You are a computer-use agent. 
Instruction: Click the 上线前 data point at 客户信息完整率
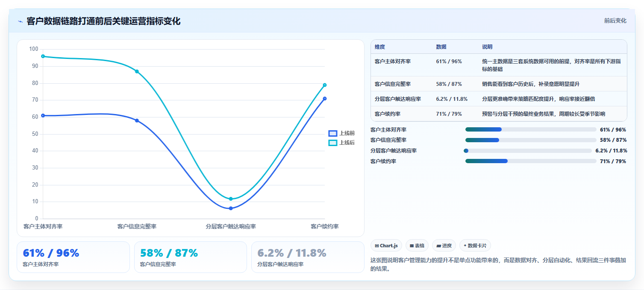click(137, 120)
